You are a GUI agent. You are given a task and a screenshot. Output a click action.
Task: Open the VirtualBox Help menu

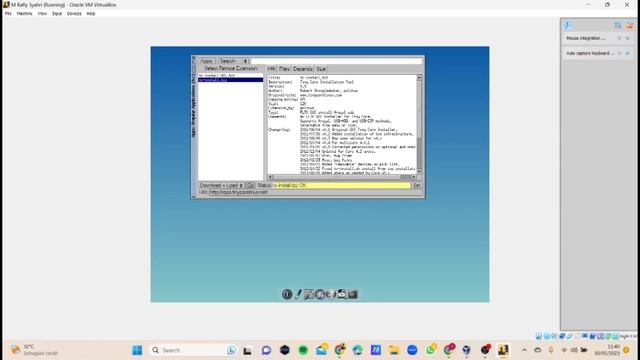91,13
